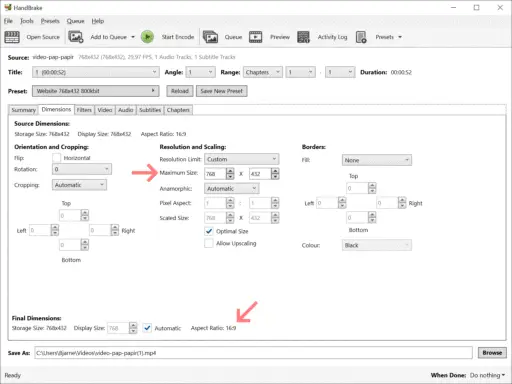Open the Queue menu

(75, 21)
